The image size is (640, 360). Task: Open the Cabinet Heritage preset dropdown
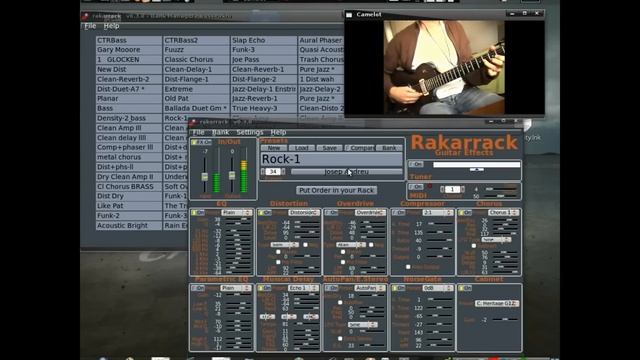coord(497,304)
